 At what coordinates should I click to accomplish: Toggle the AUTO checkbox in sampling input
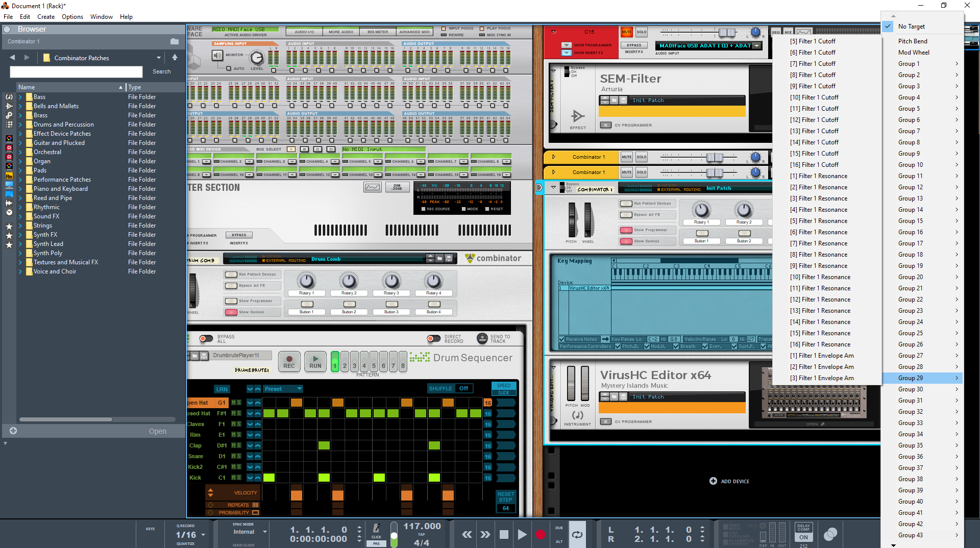229,68
